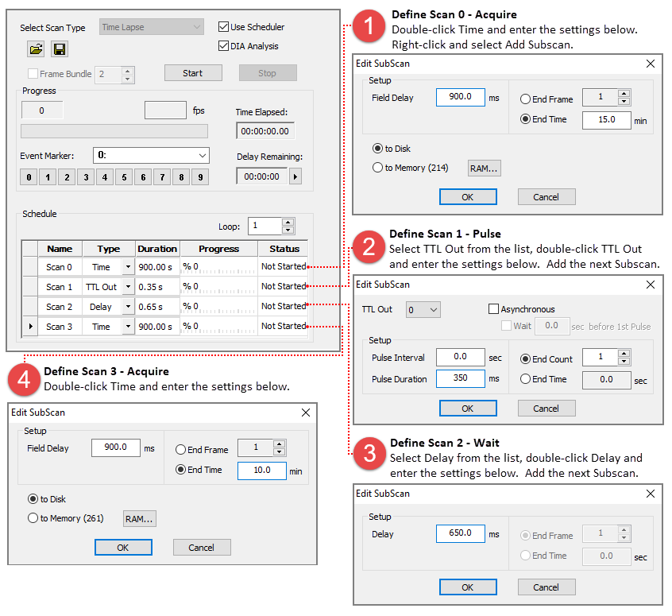Click the Start button
Viewport: 672px width, 616px height.
(193, 73)
